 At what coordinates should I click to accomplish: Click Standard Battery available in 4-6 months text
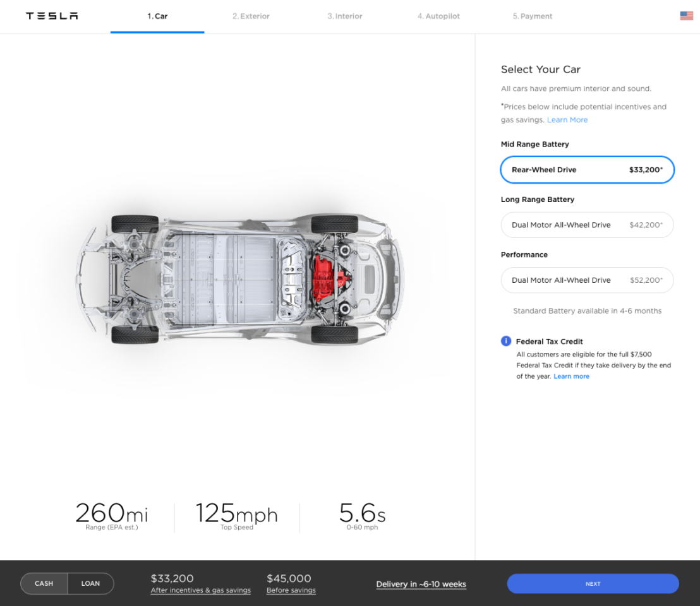click(x=587, y=311)
